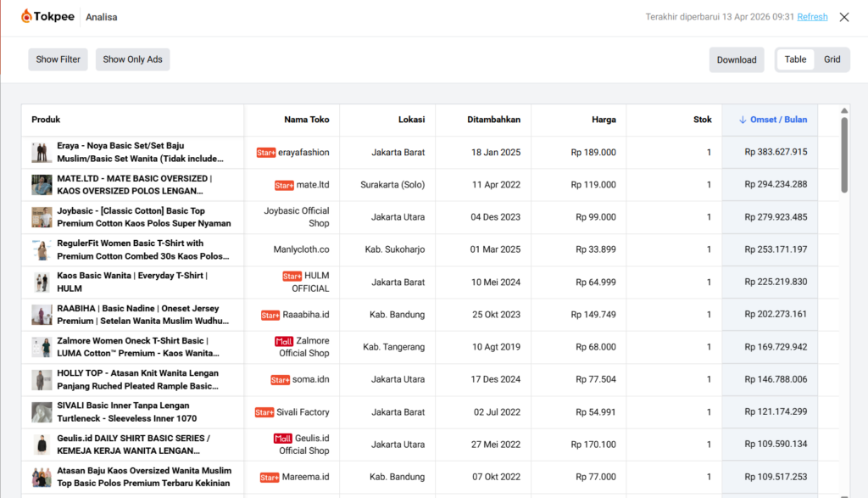The width and height of the screenshot is (868, 498).
Task: Sort by Harga column header
Action: (x=604, y=120)
